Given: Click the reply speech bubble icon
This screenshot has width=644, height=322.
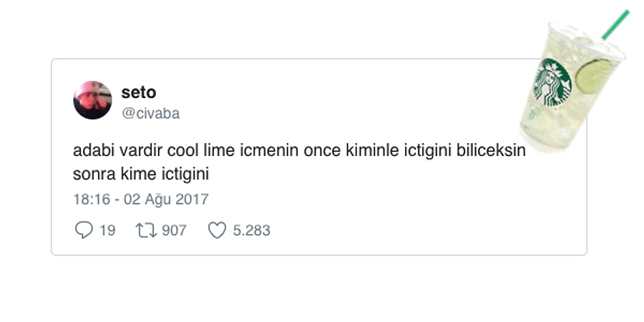Looking at the screenshot, I should pyautogui.click(x=84, y=230).
